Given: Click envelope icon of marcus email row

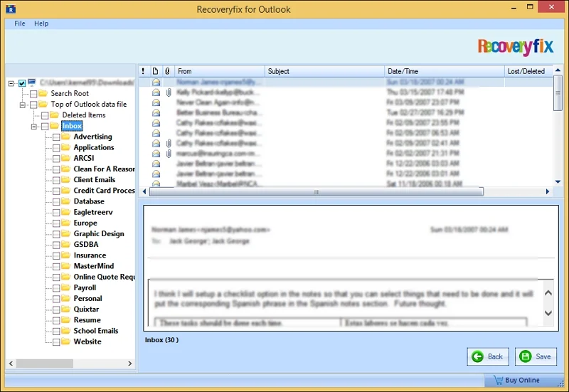Looking at the screenshot, I should pos(156,153).
